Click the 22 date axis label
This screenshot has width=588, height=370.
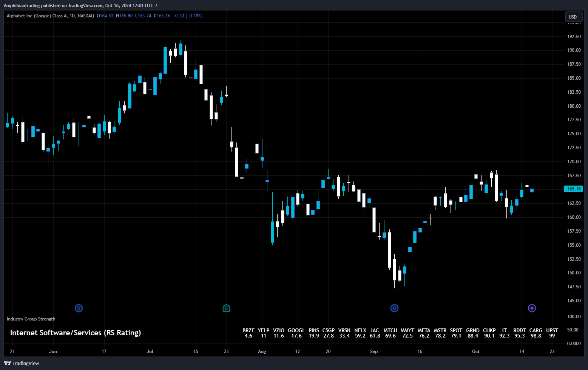[552, 351]
